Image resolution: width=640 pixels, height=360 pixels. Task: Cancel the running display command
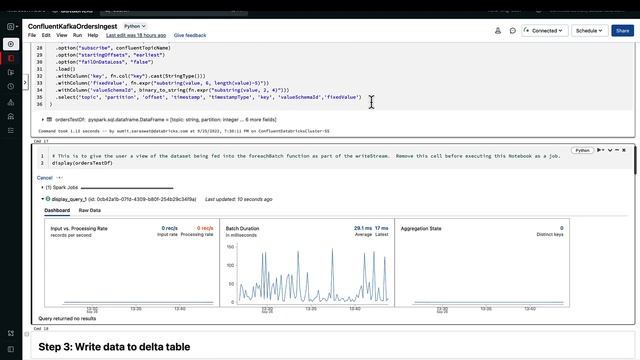tap(44, 178)
